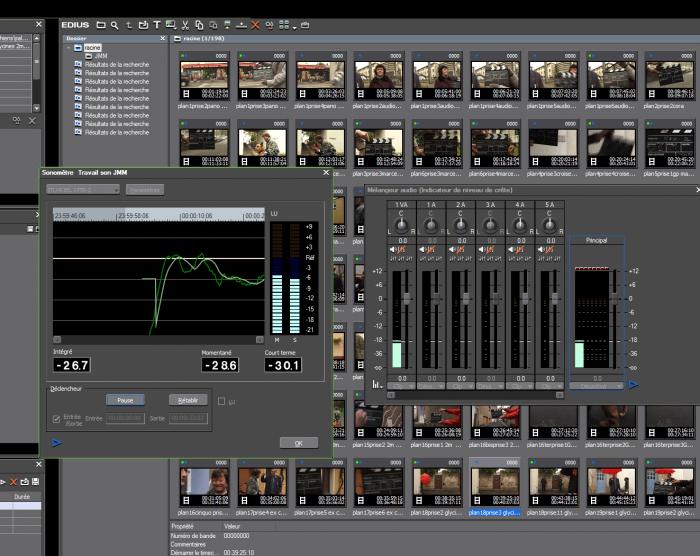This screenshot has height=556, width=700.
Task: Toggle the Entrée/Sortie checkbox
Action: point(56,419)
